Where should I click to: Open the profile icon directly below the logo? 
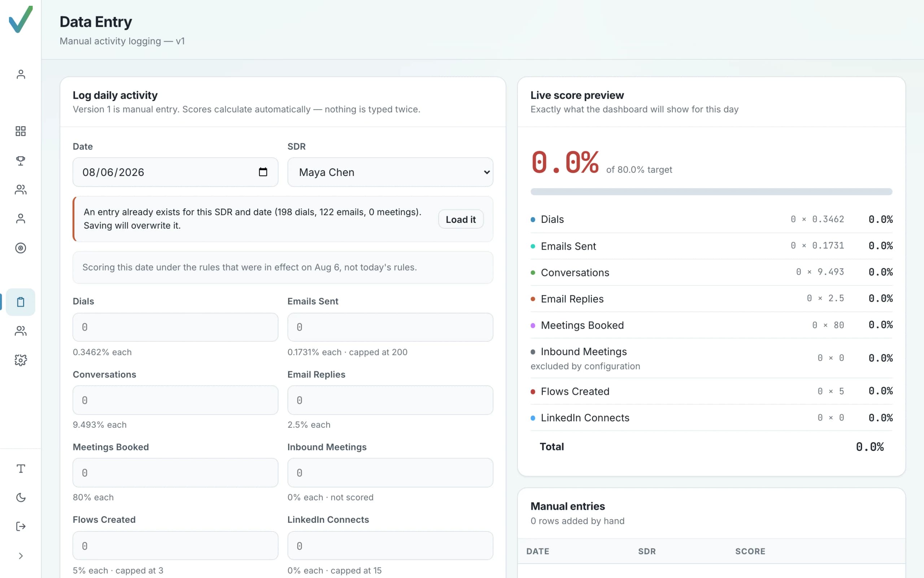coord(21,74)
